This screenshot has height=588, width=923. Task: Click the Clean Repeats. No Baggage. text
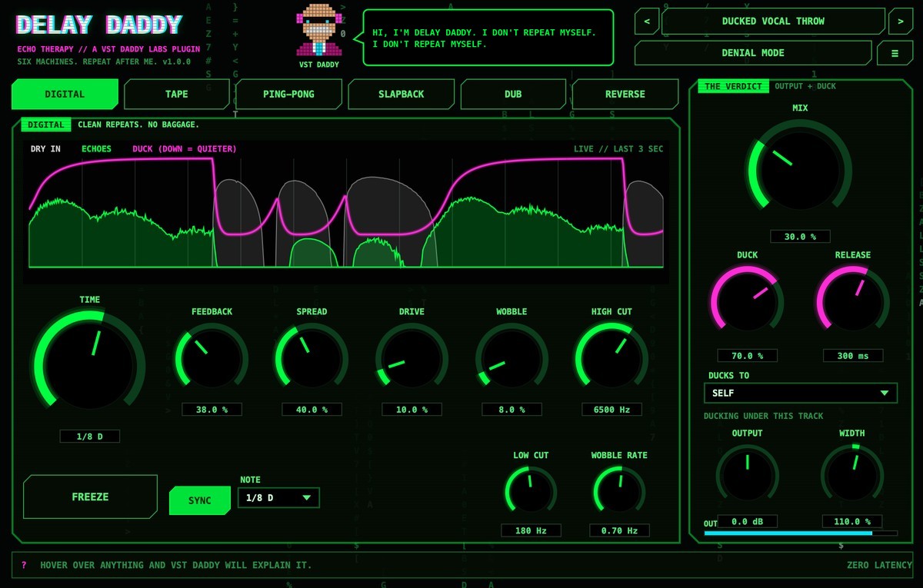(x=138, y=125)
